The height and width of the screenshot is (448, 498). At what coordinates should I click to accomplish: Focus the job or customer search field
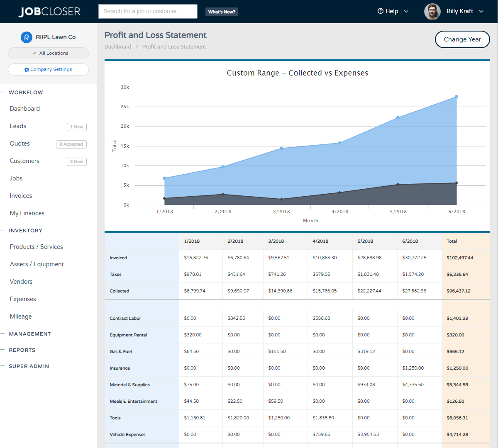tap(147, 12)
